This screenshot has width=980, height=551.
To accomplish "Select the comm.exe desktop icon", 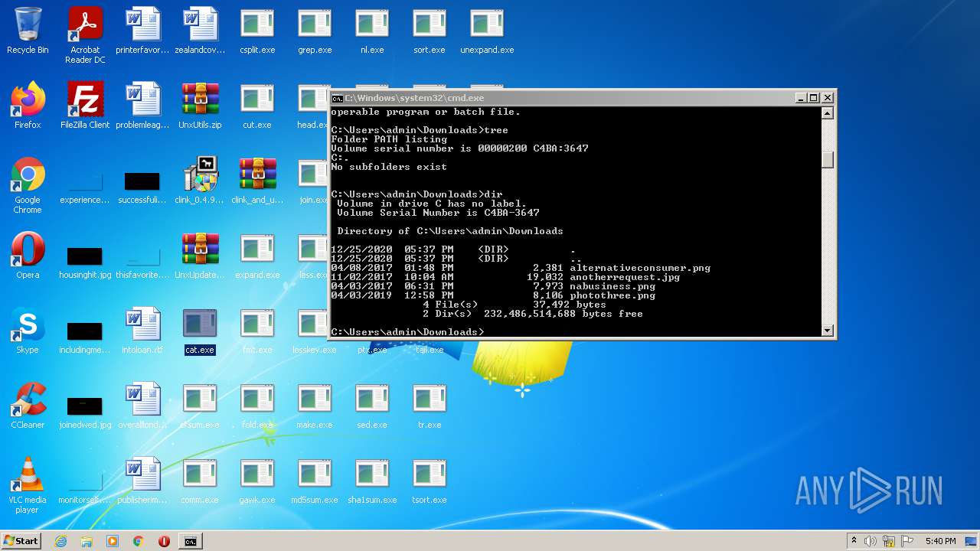I will [x=200, y=481].
